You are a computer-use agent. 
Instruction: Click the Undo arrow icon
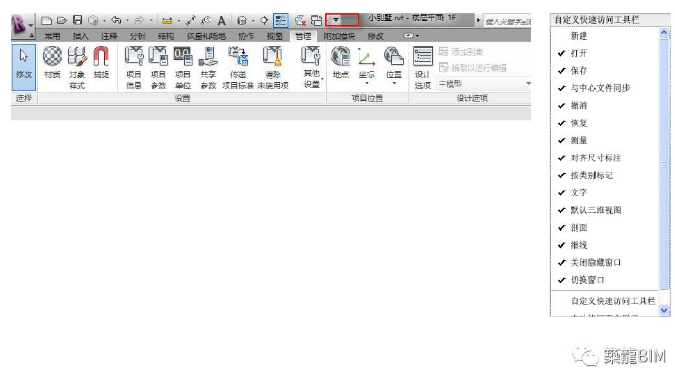coord(116,20)
